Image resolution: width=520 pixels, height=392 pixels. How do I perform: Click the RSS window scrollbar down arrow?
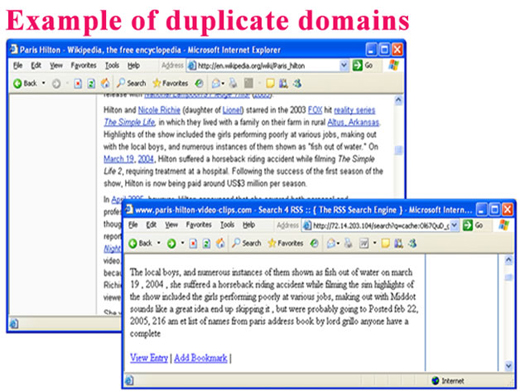click(x=508, y=365)
